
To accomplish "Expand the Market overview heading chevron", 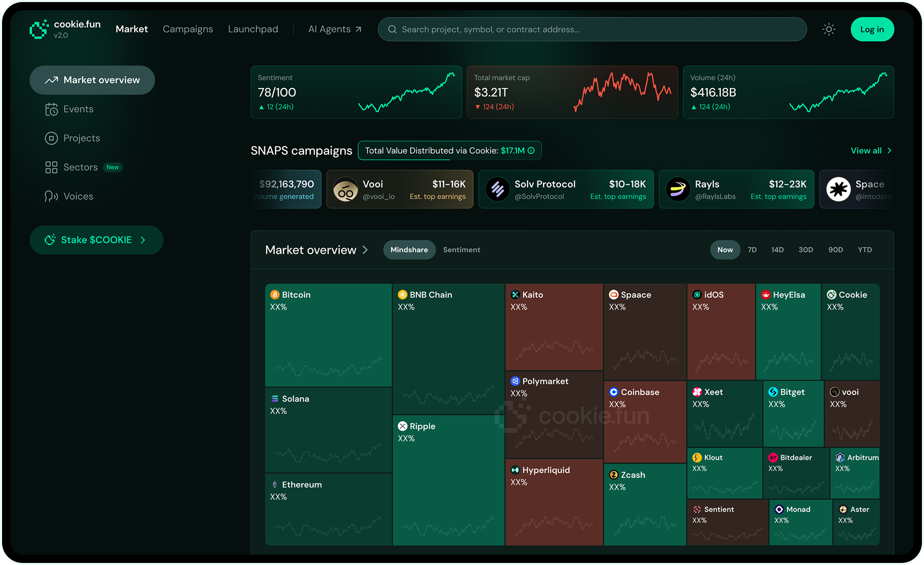I will [x=365, y=250].
